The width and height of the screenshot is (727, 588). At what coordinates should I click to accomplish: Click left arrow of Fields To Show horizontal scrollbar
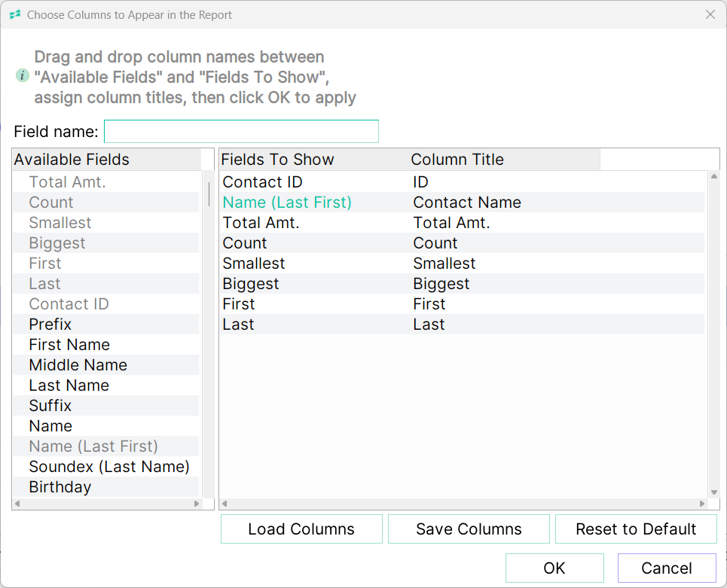coord(225,504)
